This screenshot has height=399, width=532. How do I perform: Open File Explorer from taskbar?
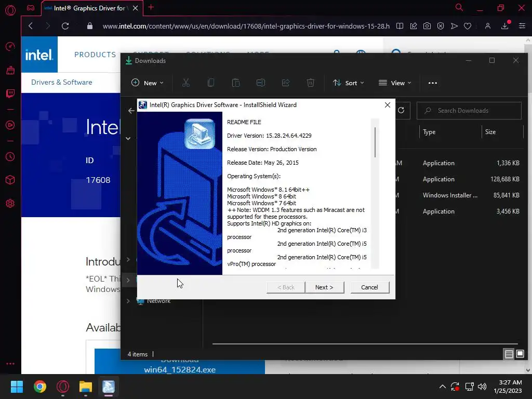click(x=86, y=387)
